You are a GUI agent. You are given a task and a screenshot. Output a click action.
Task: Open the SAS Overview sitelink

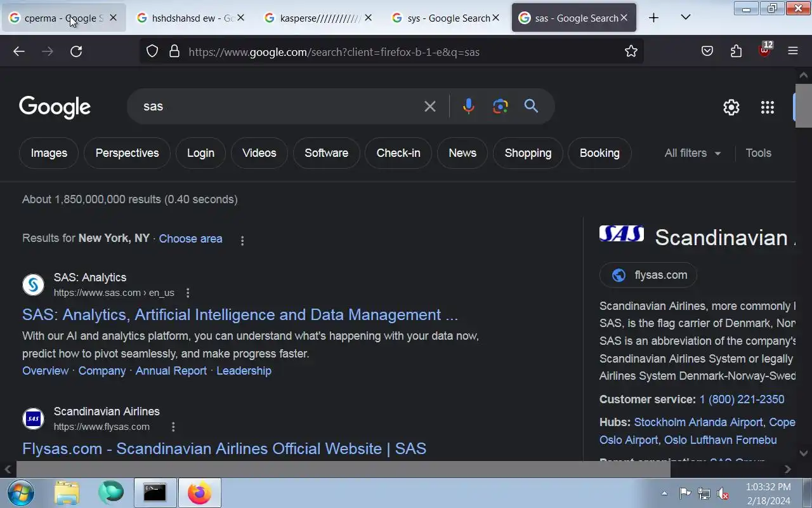click(45, 371)
